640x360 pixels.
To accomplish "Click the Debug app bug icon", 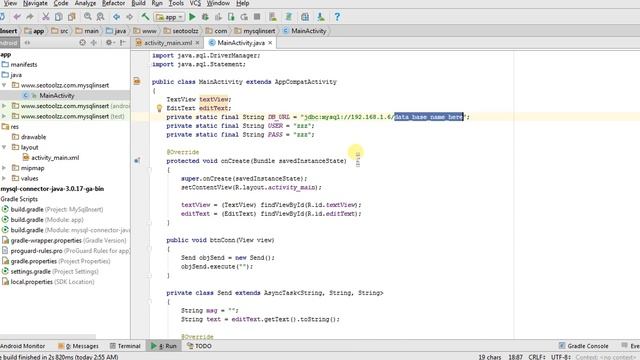I will [x=205, y=17].
